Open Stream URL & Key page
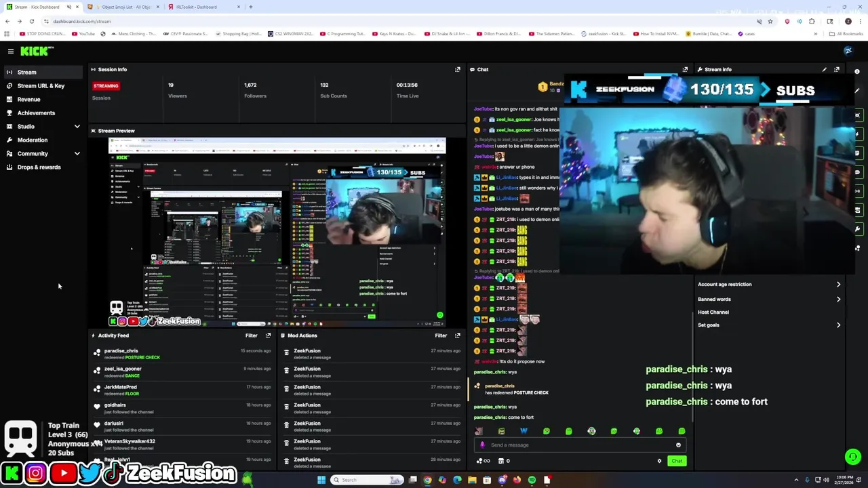The height and width of the screenshot is (488, 868). click(x=41, y=85)
